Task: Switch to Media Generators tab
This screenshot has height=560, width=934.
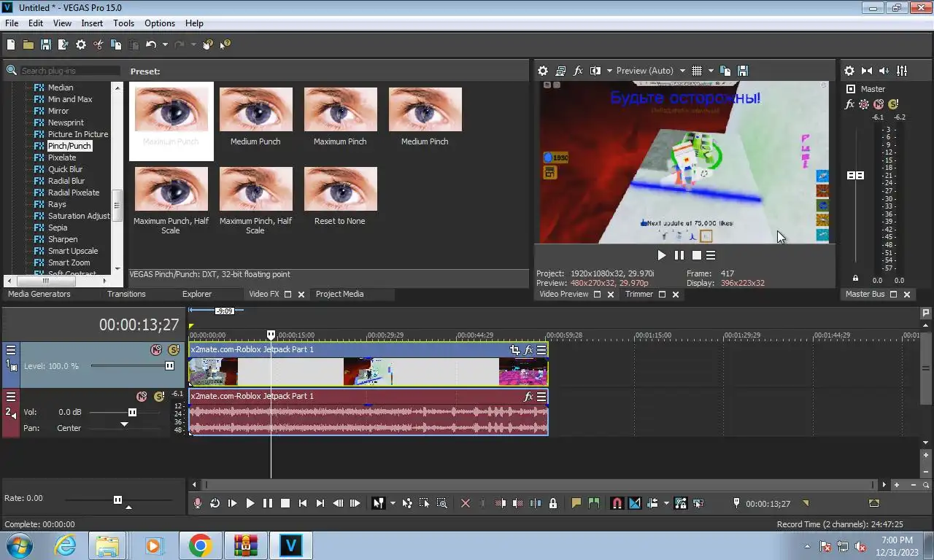Action: pyautogui.click(x=39, y=294)
